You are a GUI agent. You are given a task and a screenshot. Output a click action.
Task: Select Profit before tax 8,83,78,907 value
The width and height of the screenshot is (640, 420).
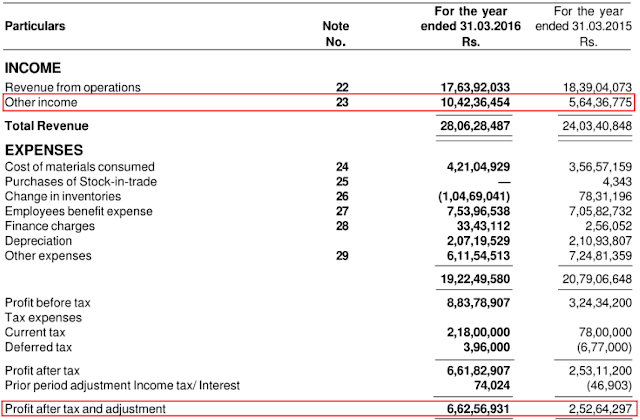(x=478, y=303)
